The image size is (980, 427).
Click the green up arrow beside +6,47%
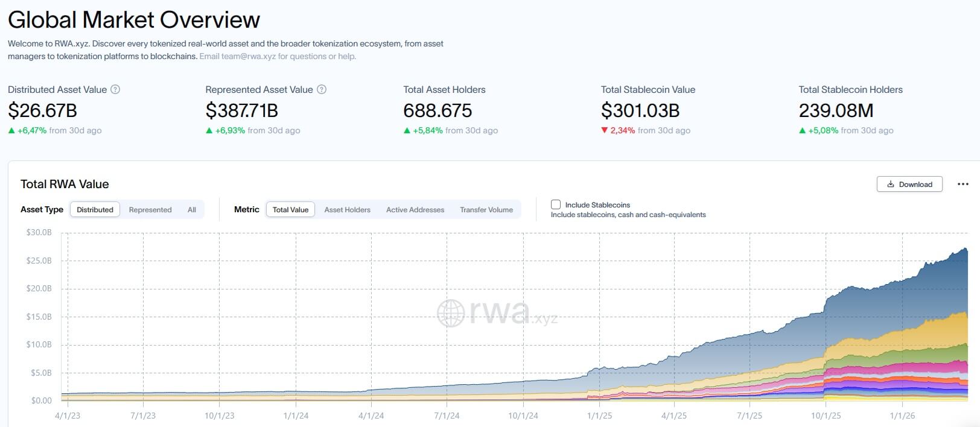coord(11,130)
